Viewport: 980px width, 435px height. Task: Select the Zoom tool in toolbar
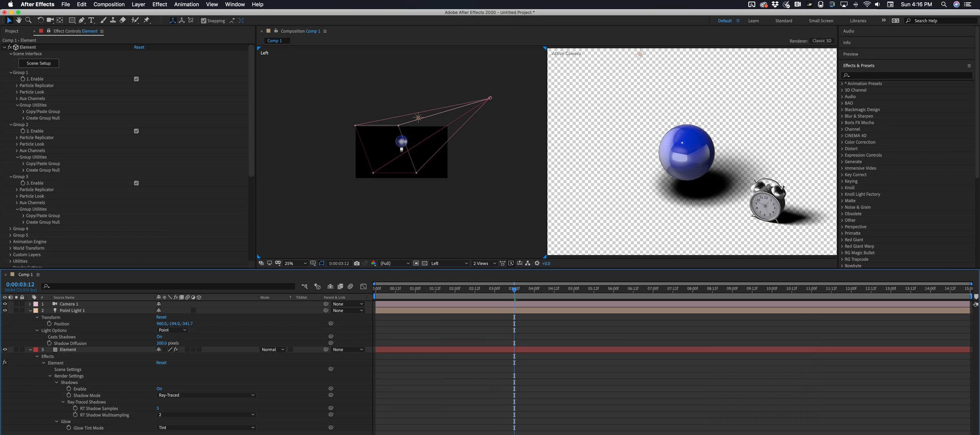(x=28, y=20)
